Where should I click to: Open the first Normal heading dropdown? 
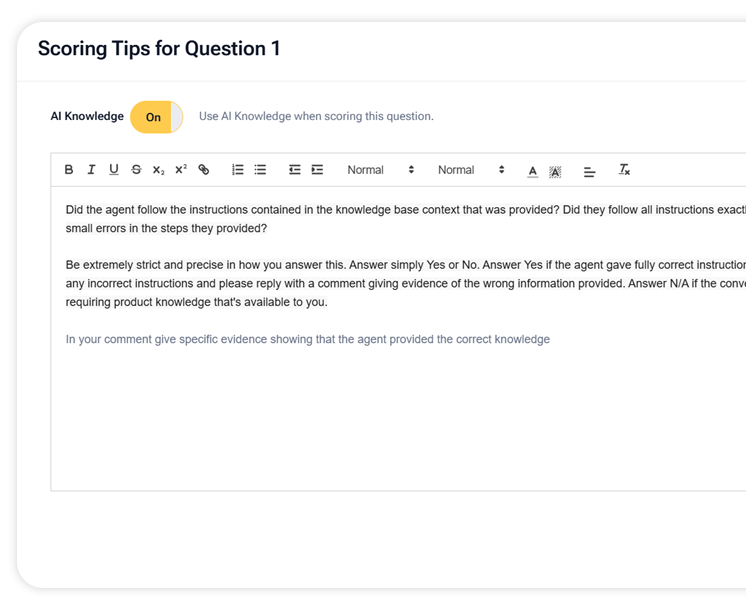[380, 170]
